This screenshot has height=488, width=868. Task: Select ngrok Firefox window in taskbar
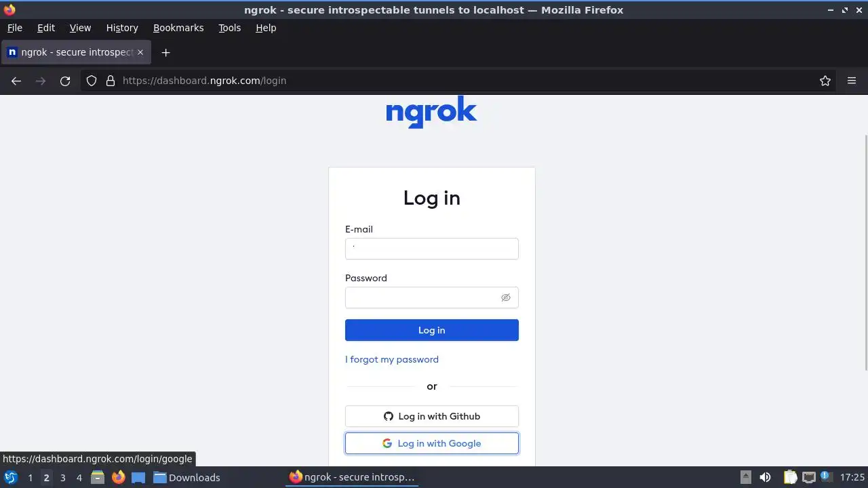tap(353, 477)
